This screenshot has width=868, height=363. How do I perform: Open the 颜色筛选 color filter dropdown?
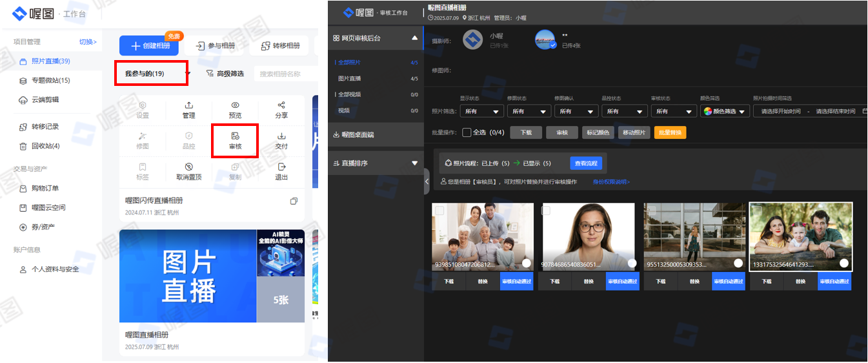tap(725, 111)
